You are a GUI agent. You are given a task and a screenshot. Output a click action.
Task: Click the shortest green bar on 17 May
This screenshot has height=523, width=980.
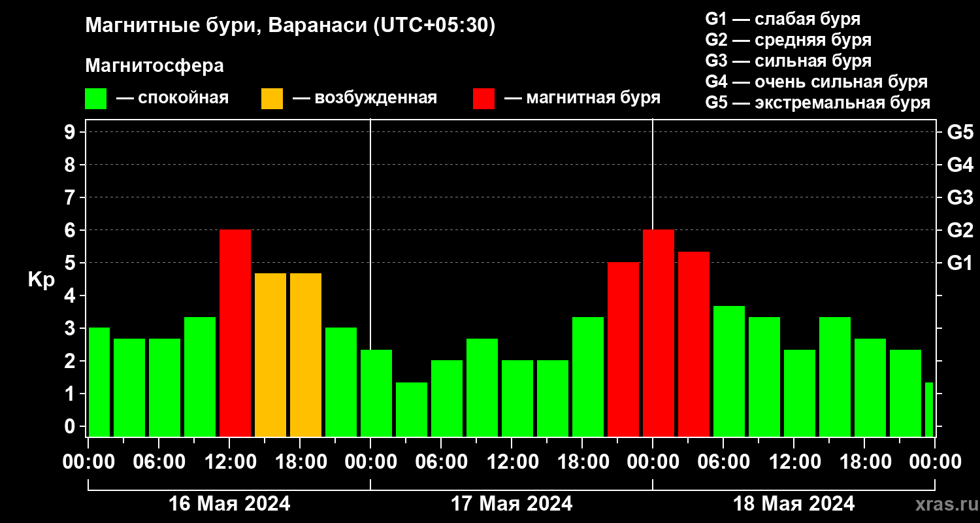click(x=412, y=410)
